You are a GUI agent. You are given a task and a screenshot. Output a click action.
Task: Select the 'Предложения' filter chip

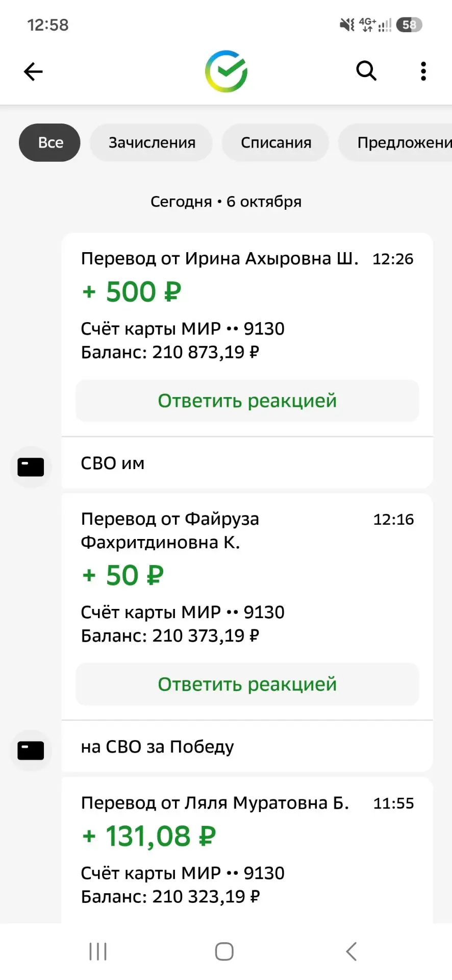coord(396,142)
